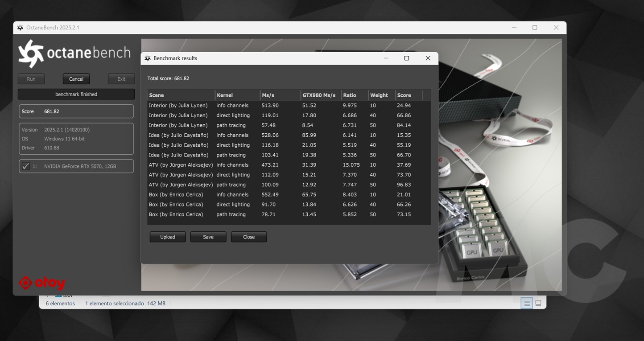The height and width of the screenshot is (341, 644).
Task: Sort the results by the Scene column header
Action: pos(181,95)
